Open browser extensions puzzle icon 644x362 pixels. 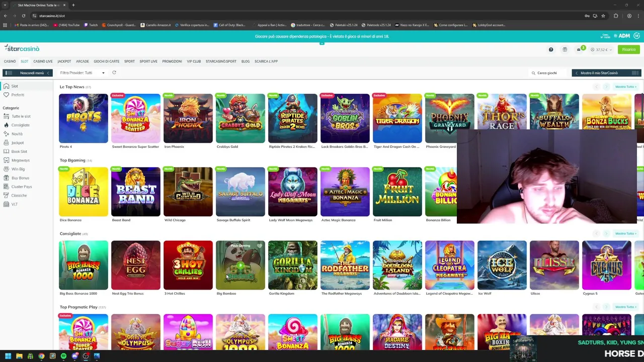616,16
